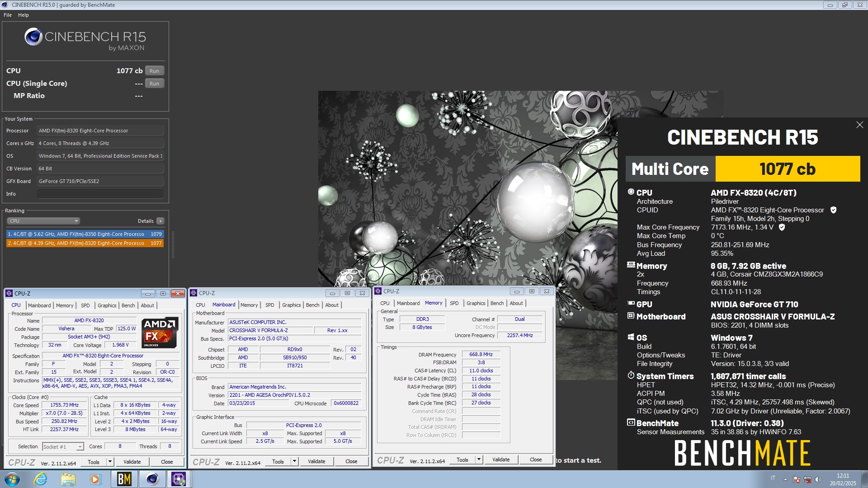Click Validate in middle CPU-Z window
Screen dimensions: 868x488
[x=316, y=461]
